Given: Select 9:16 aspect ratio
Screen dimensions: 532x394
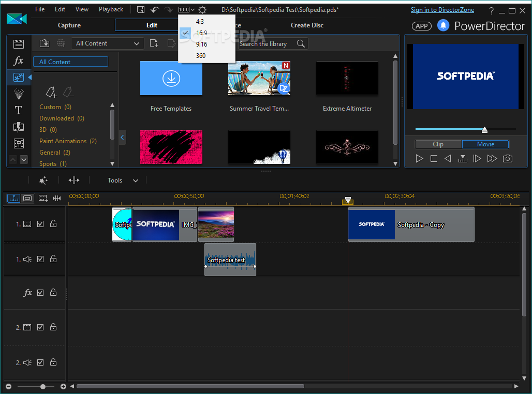Looking at the screenshot, I should coord(201,44).
